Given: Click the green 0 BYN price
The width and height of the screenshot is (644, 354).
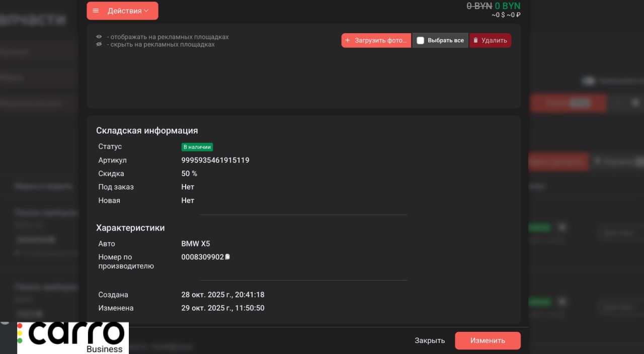Looking at the screenshot, I should 508,6.
